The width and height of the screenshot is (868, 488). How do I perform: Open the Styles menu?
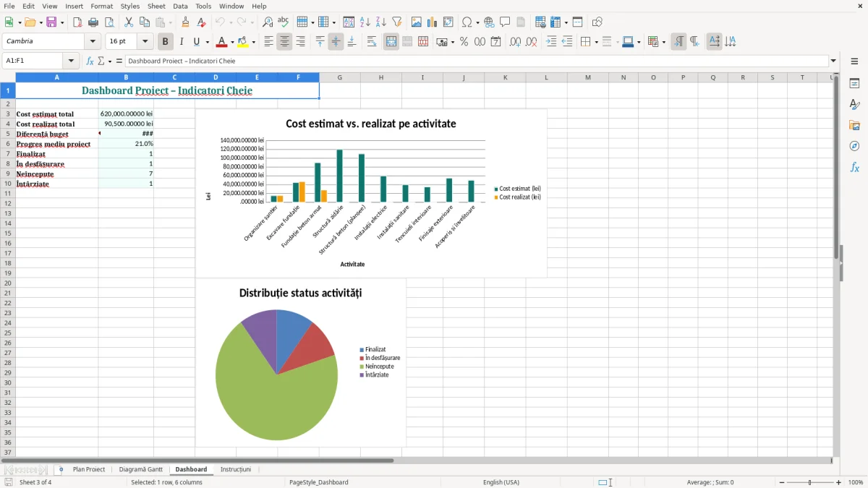[130, 6]
